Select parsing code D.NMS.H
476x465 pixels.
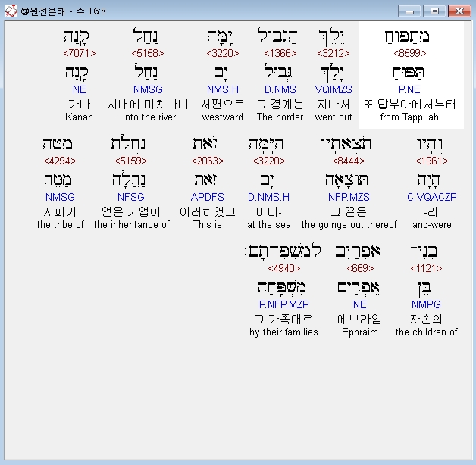pyautogui.click(x=268, y=197)
